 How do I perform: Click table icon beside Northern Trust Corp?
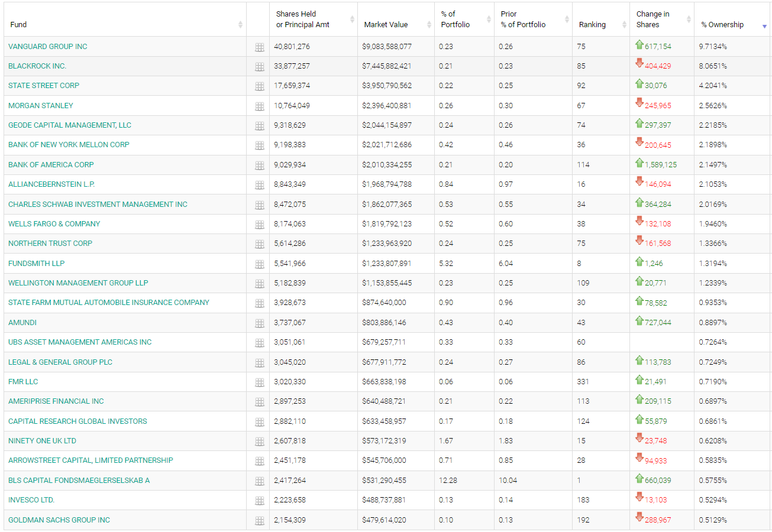(259, 244)
